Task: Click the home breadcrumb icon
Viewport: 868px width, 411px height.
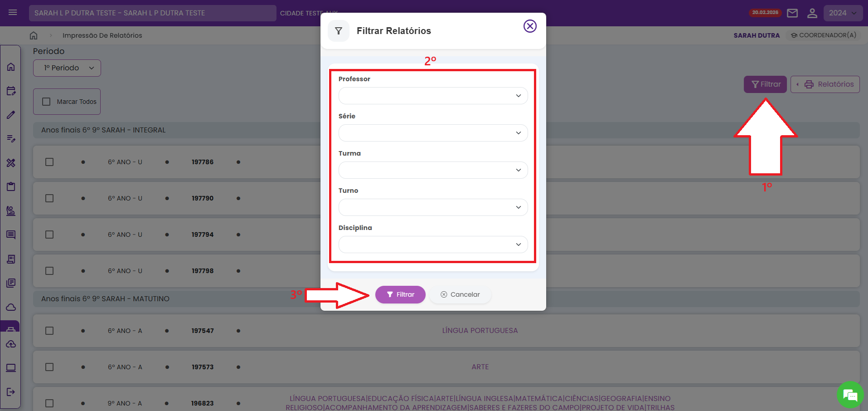Action: 34,35
